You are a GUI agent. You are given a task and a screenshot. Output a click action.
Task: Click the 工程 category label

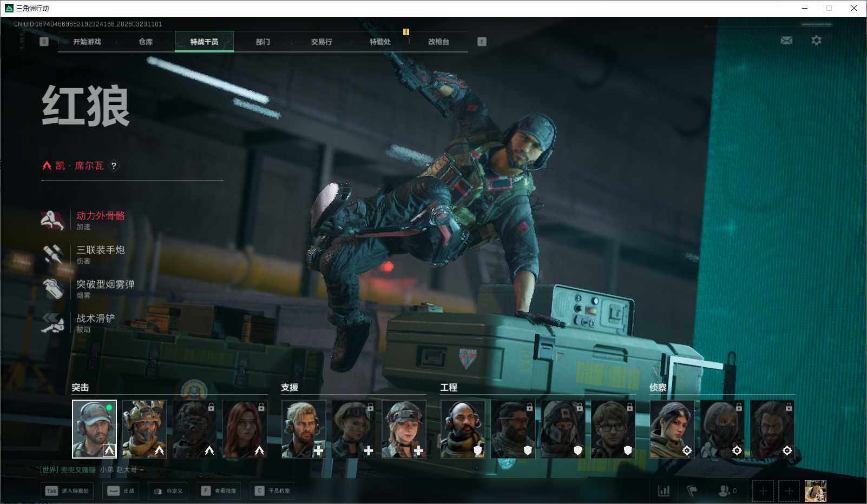click(449, 387)
